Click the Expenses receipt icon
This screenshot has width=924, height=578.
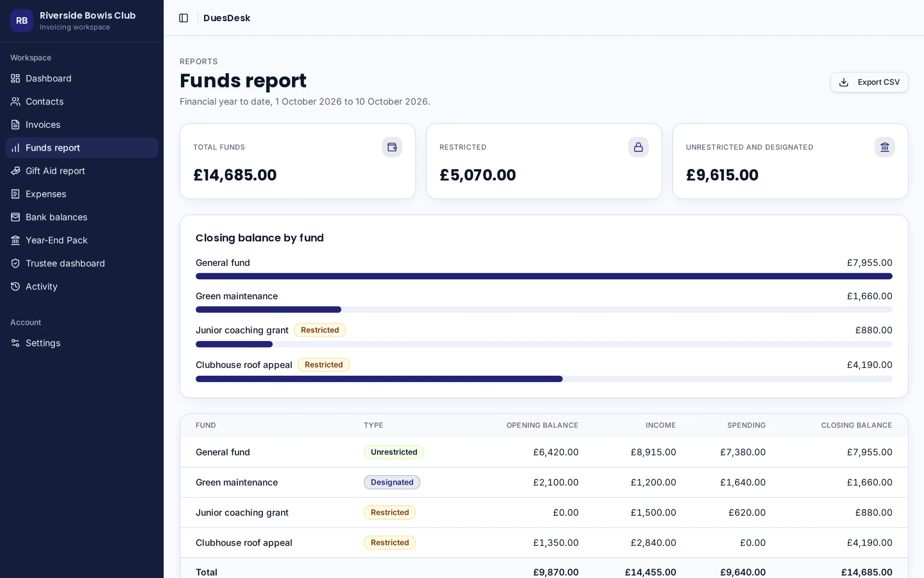tap(15, 194)
